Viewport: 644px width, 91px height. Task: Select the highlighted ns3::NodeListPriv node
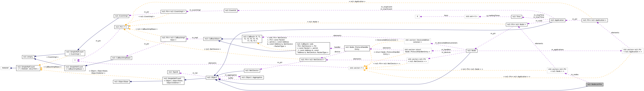pos(594,85)
